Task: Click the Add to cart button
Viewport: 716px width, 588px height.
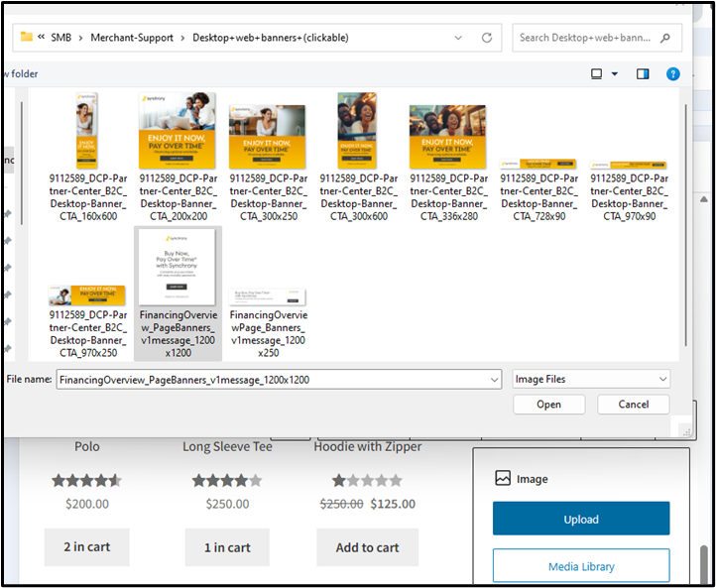Action: click(x=367, y=547)
